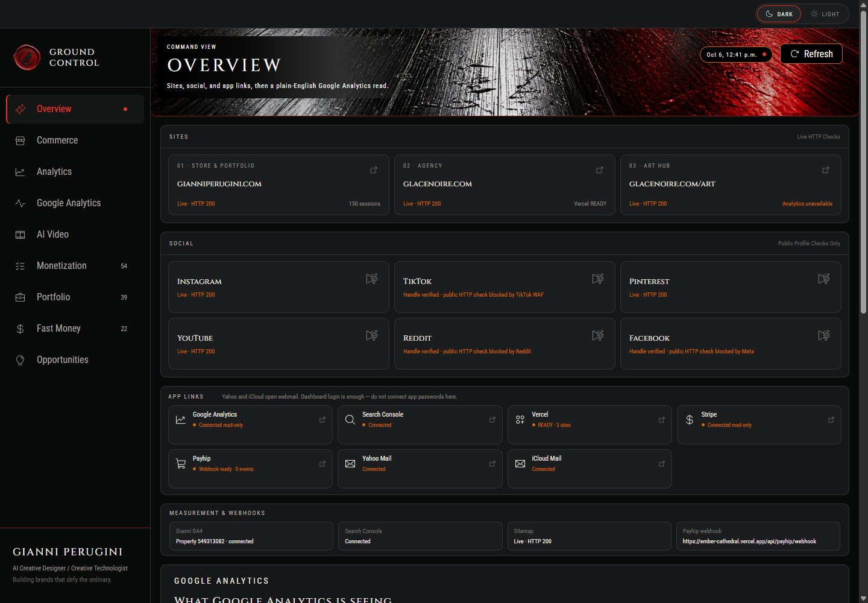Viewport: 868px width, 603px height.
Task: Click the Analytics chart icon in sidebar
Action: click(x=20, y=172)
